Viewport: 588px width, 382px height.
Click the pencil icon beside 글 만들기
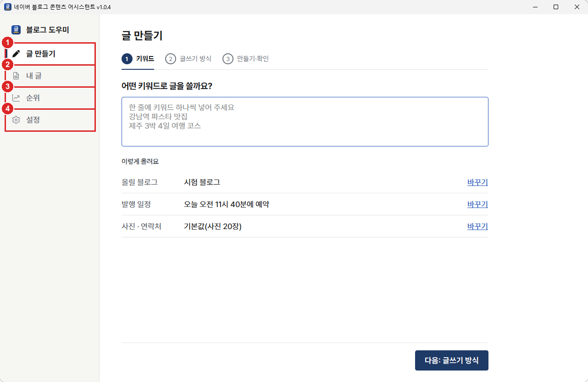point(16,54)
